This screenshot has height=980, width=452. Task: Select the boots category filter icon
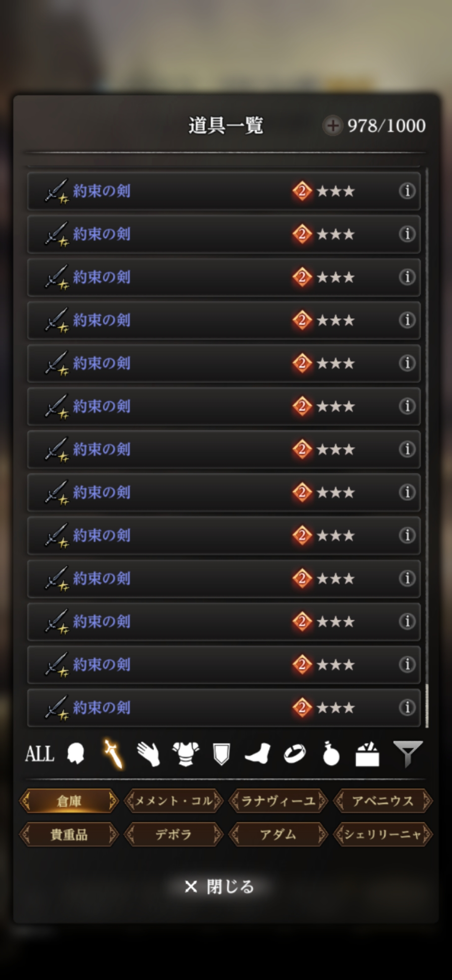(257, 754)
